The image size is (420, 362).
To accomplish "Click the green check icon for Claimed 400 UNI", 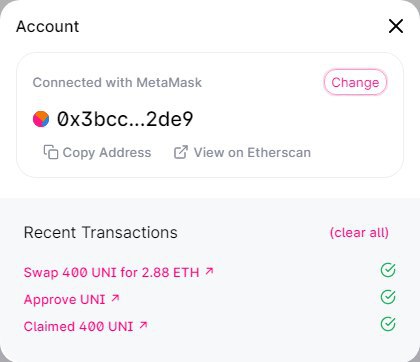I will click(x=388, y=324).
